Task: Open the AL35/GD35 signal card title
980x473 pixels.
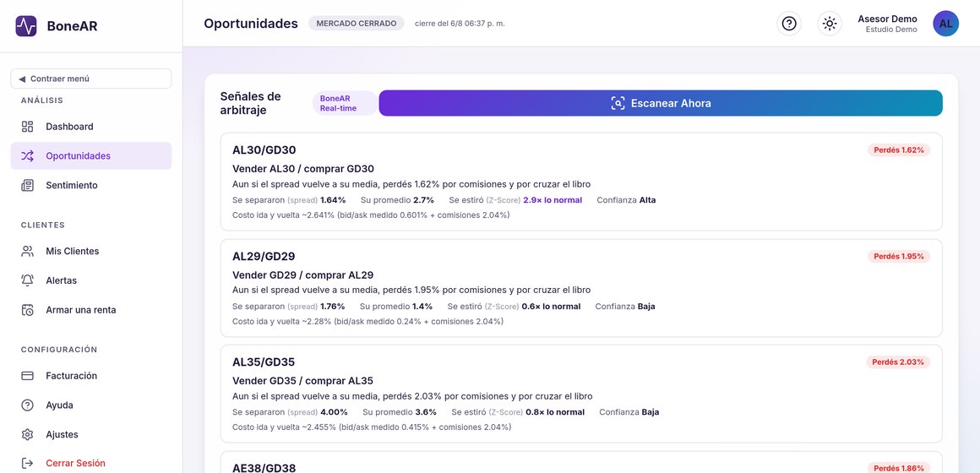Action: [x=264, y=362]
